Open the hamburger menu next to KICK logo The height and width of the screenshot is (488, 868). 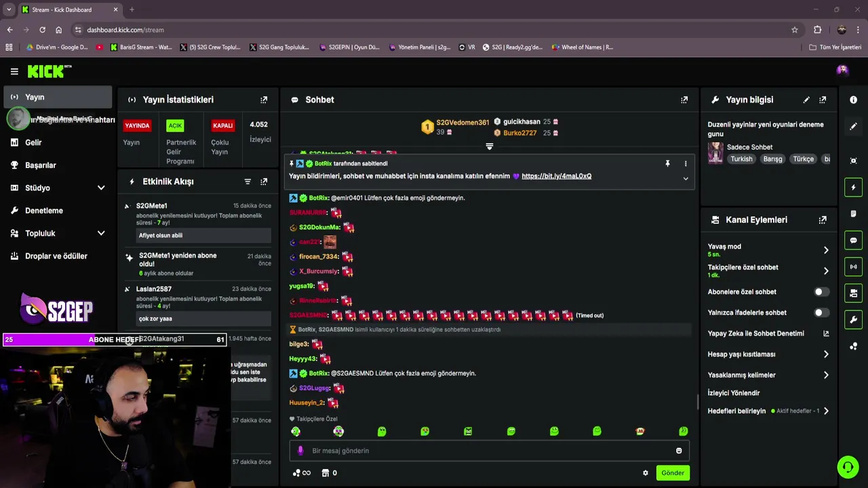click(14, 71)
